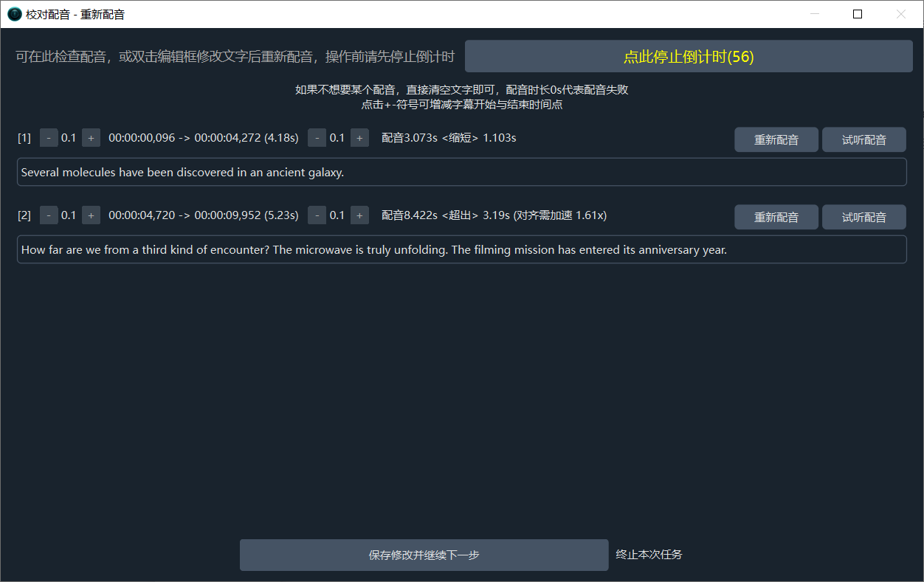Click the app icon in title bar
The image size is (924, 582).
(x=14, y=14)
